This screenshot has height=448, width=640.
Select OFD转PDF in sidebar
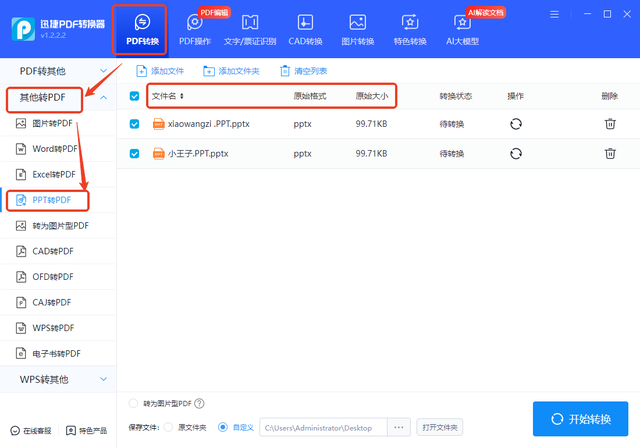point(58,277)
